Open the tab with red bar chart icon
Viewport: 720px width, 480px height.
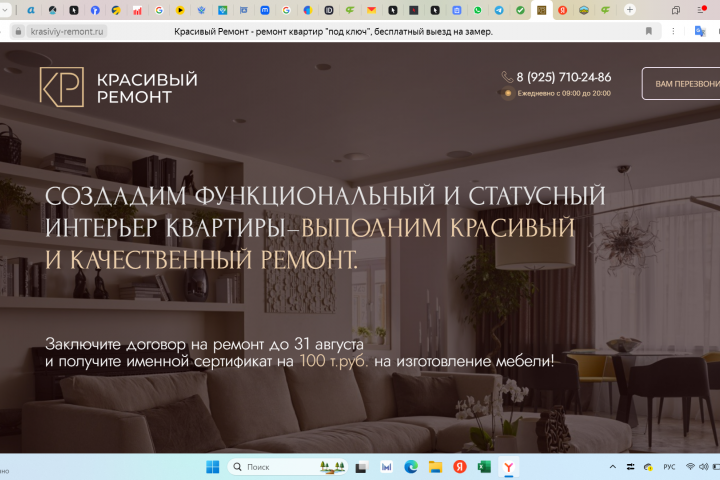137,10
